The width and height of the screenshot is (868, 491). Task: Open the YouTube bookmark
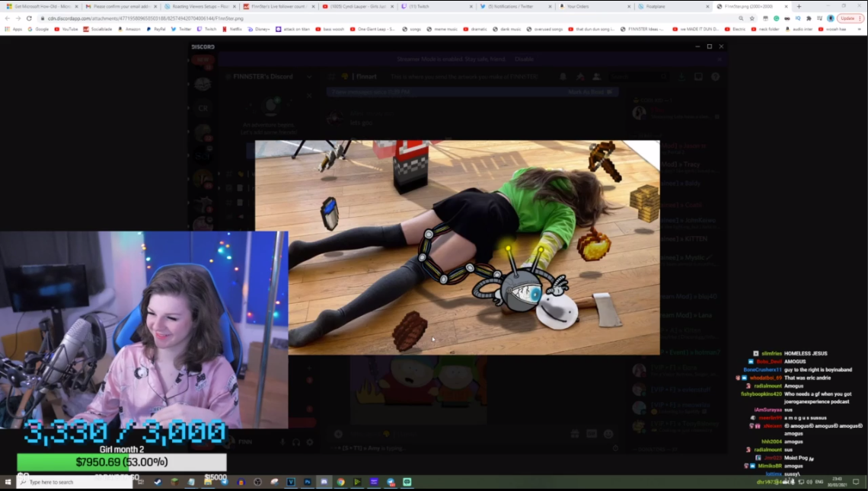pos(66,29)
